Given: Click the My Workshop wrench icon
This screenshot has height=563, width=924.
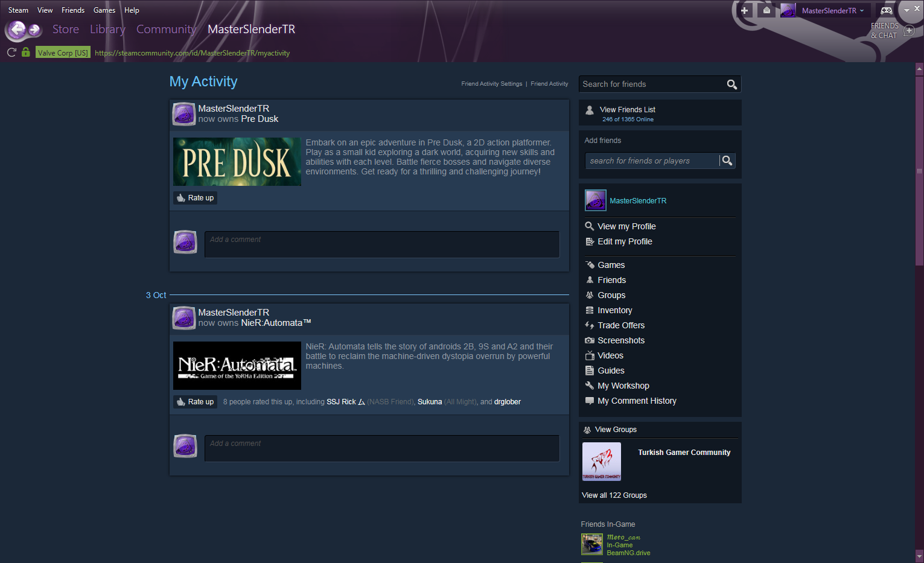Looking at the screenshot, I should pyautogui.click(x=590, y=386).
